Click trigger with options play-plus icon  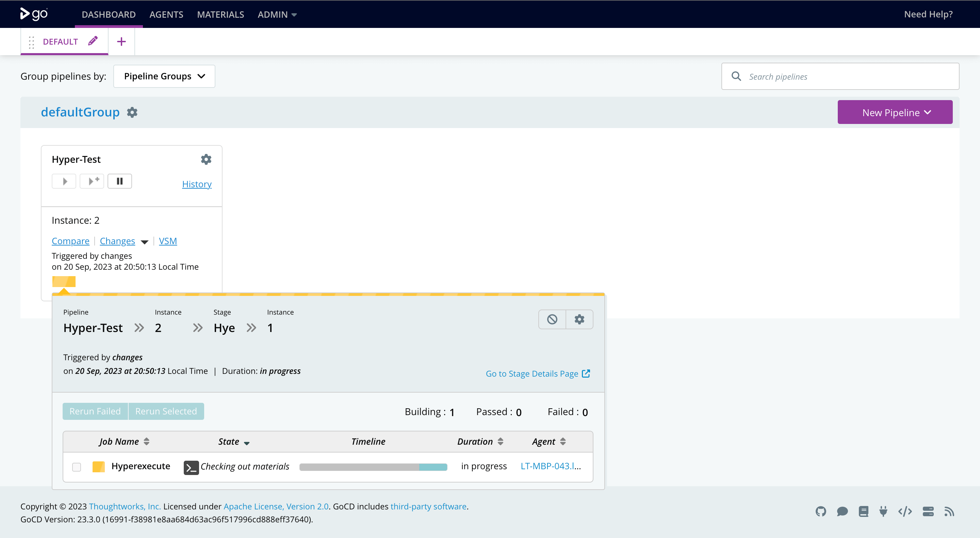pos(92,181)
